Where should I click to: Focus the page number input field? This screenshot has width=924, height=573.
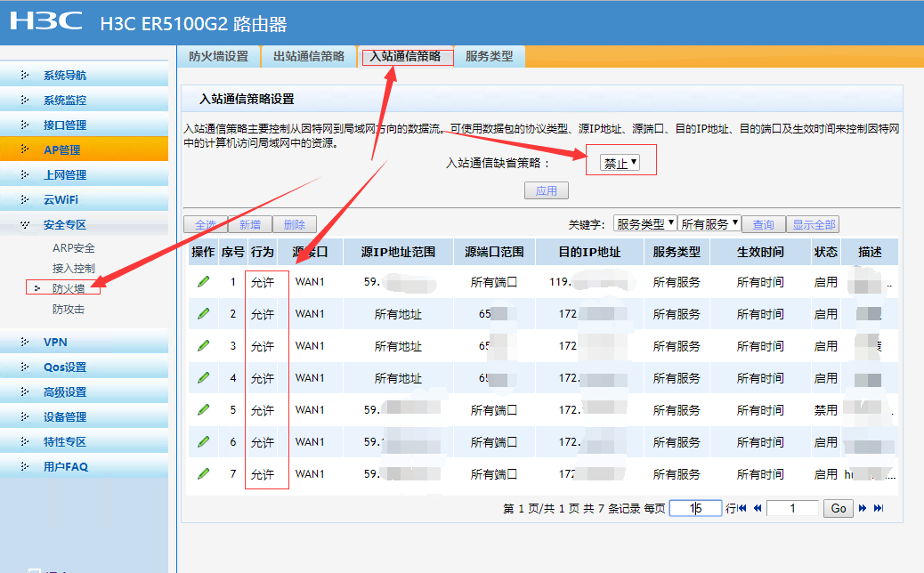pyautogui.click(x=792, y=508)
